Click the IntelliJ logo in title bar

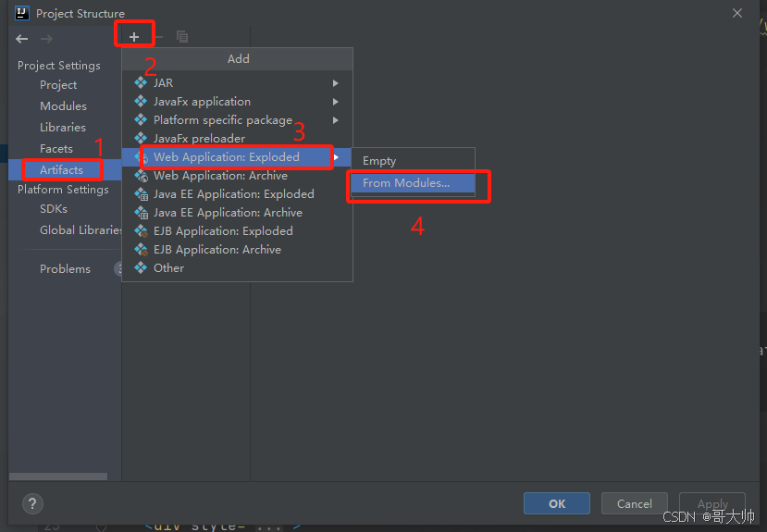click(22, 13)
